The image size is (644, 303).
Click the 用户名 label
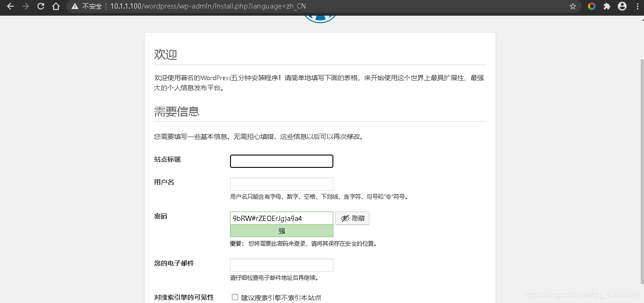pos(164,182)
